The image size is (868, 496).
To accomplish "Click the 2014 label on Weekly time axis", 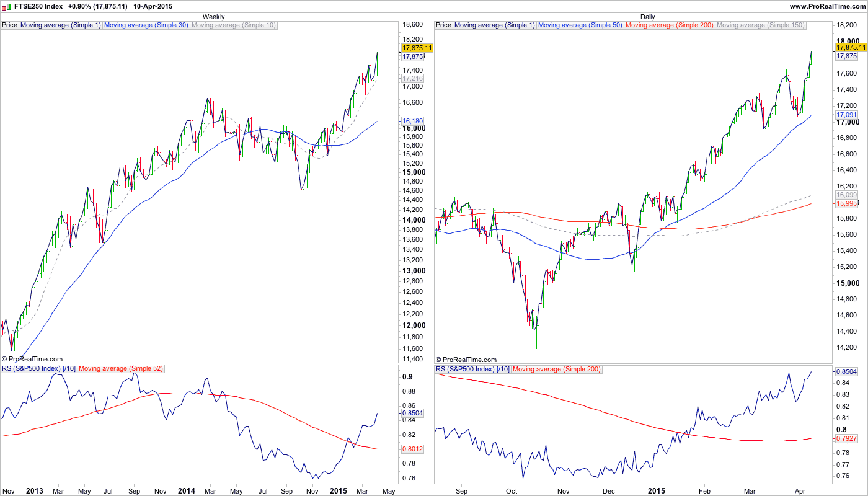I will pyautogui.click(x=187, y=491).
